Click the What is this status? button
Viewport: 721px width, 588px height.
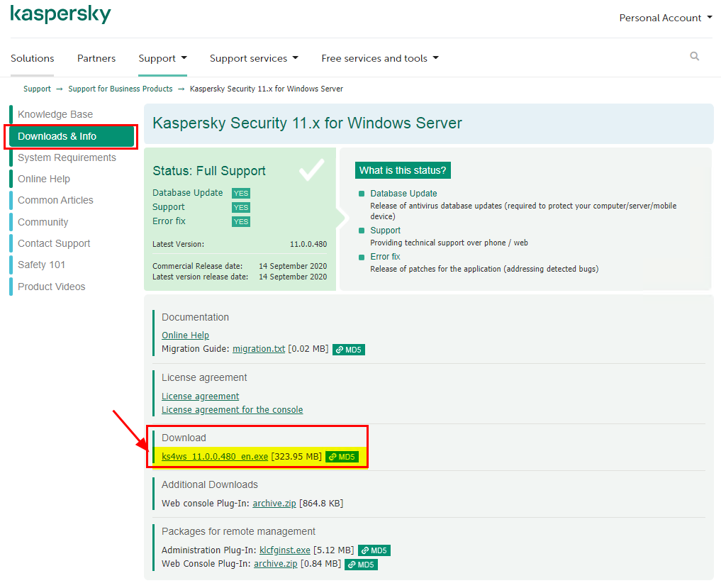pos(403,170)
